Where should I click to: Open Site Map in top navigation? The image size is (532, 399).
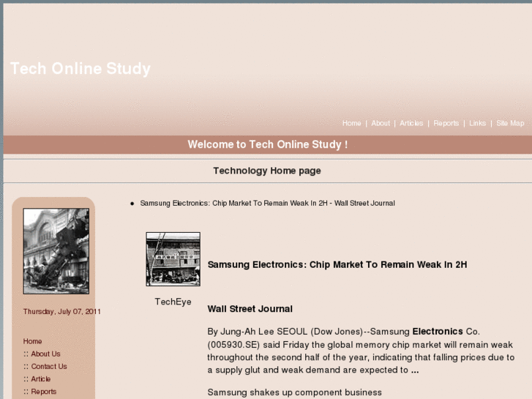[x=510, y=123]
